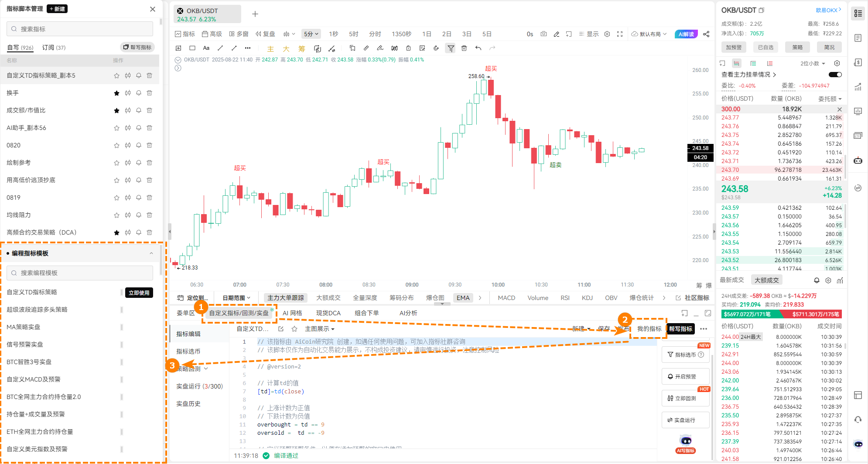The image size is (868, 464).
Task: Click the undo arrow in drawing toolbar
Action: [x=478, y=48]
